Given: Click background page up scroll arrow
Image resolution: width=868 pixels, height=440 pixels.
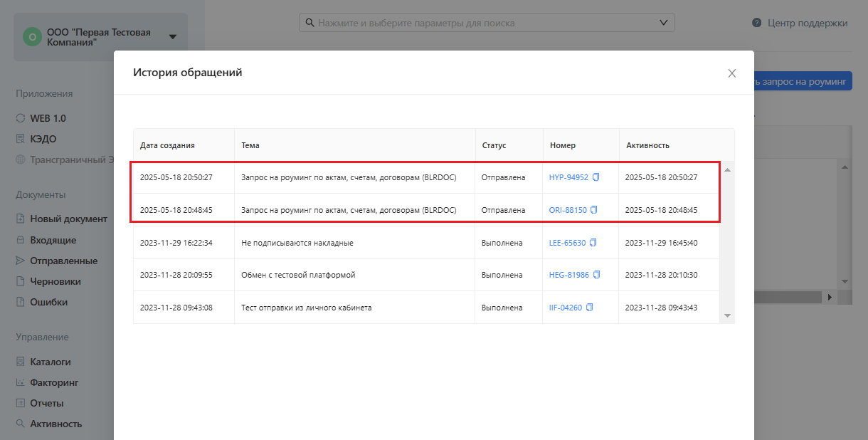Looking at the screenshot, I should 845,167.
